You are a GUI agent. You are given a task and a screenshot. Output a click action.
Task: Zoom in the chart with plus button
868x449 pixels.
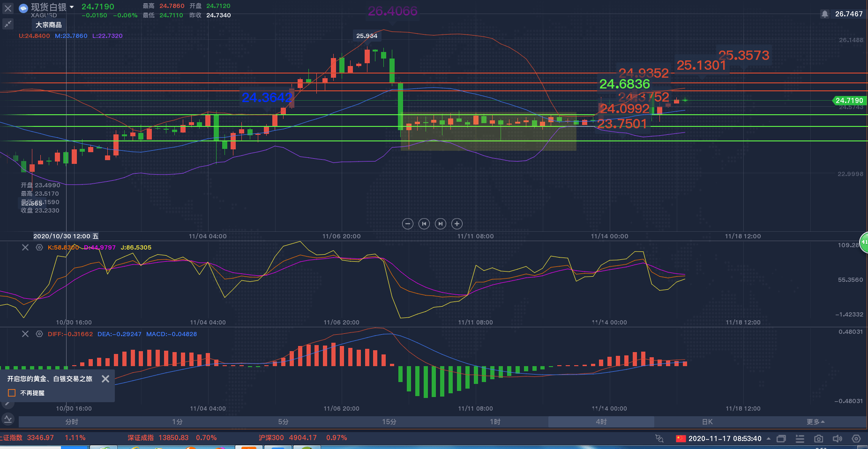coord(457,224)
